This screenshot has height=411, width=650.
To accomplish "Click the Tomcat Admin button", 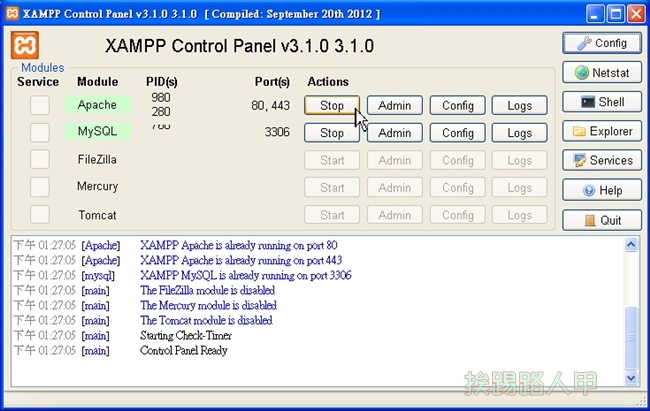I will 395,215.
